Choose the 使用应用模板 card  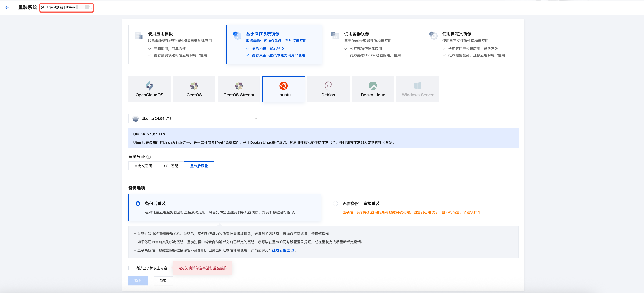pos(176,44)
